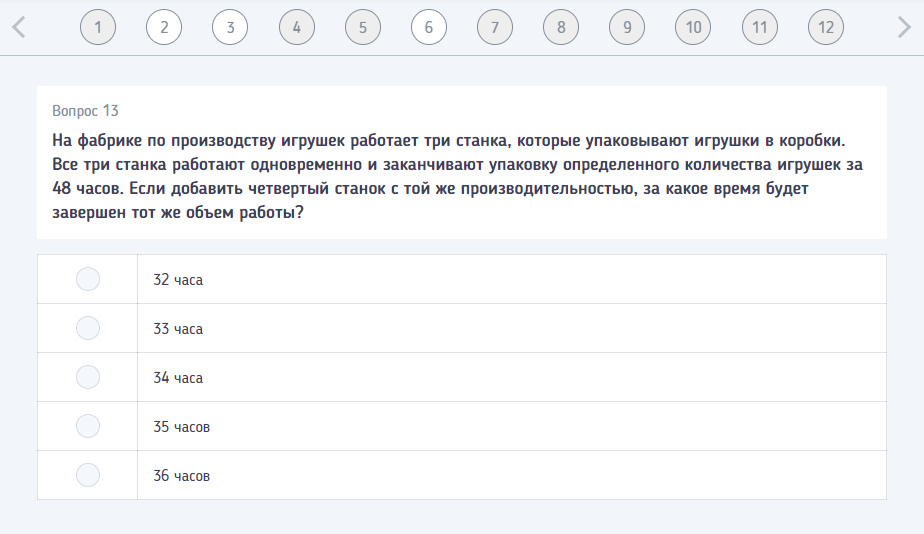Click the answer text 34 часа
Viewport: 924px width, 534px height.
point(178,378)
